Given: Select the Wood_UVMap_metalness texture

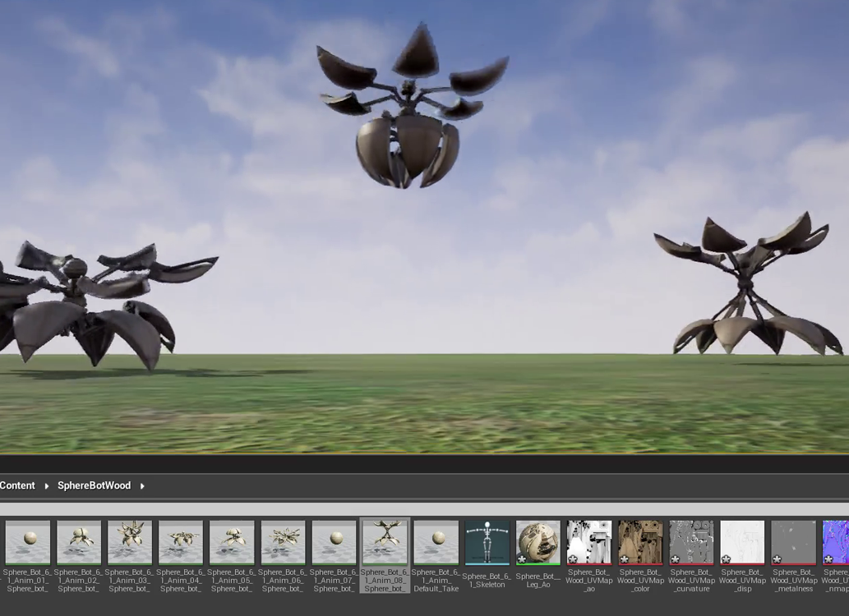Looking at the screenshot, I should 793,542.
